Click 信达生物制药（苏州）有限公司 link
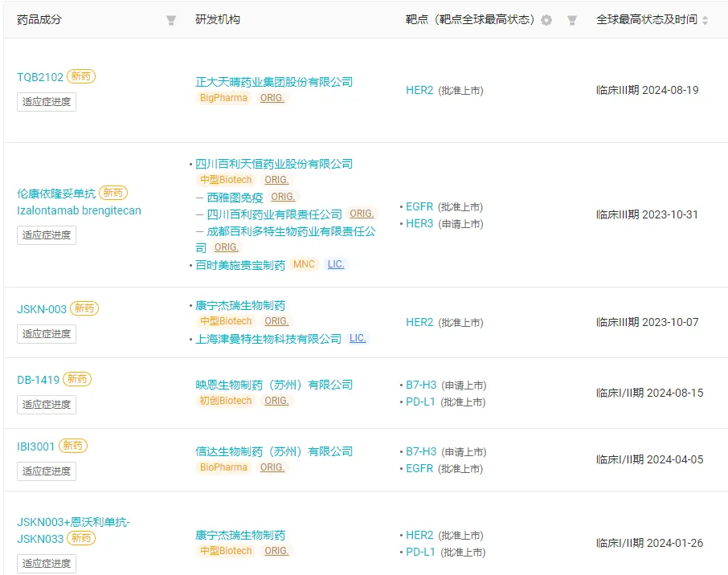 click(274, 451)
